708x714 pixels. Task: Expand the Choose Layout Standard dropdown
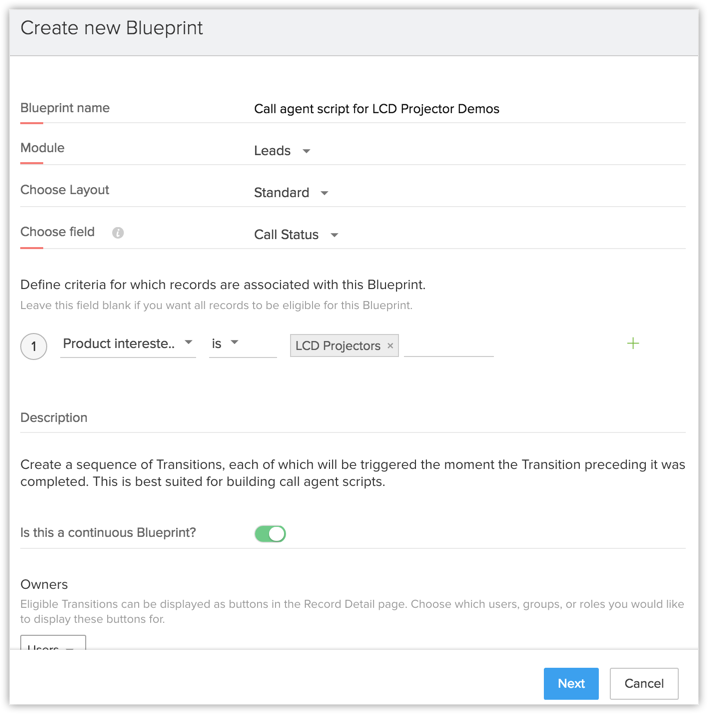point(324,193)
